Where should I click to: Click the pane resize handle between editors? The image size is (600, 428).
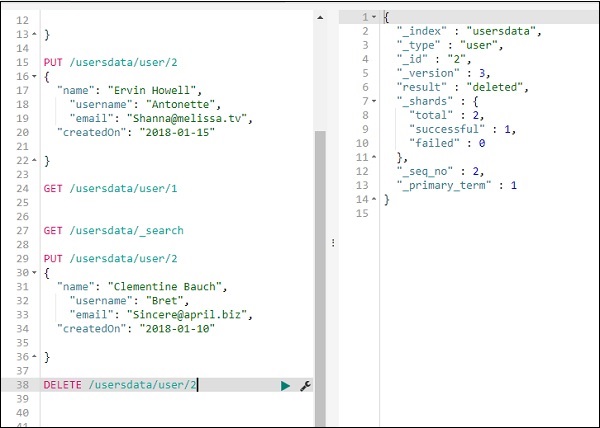332,243
